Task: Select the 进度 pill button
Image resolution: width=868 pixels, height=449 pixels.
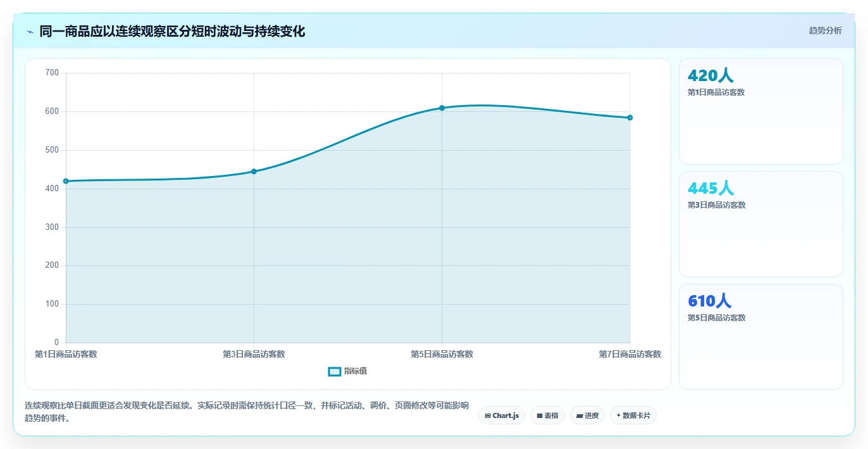Action: 587,415
